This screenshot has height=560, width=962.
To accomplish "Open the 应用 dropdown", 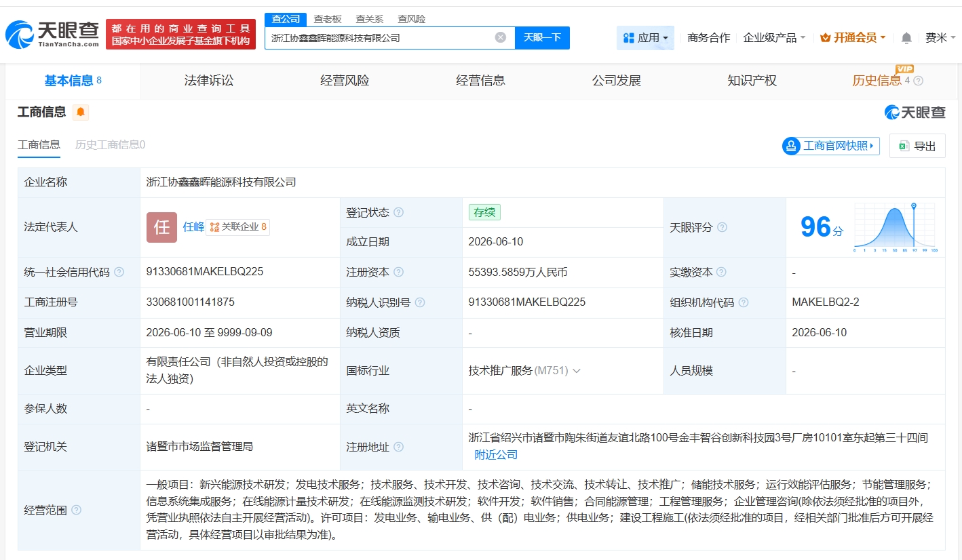I will tap(645, 38).
